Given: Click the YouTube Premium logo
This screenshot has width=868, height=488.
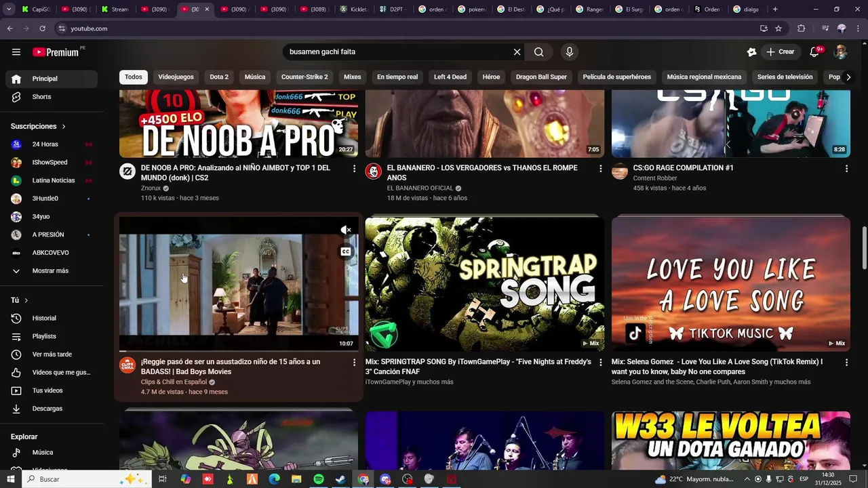Looking at the screenshot, I should 56,52.
